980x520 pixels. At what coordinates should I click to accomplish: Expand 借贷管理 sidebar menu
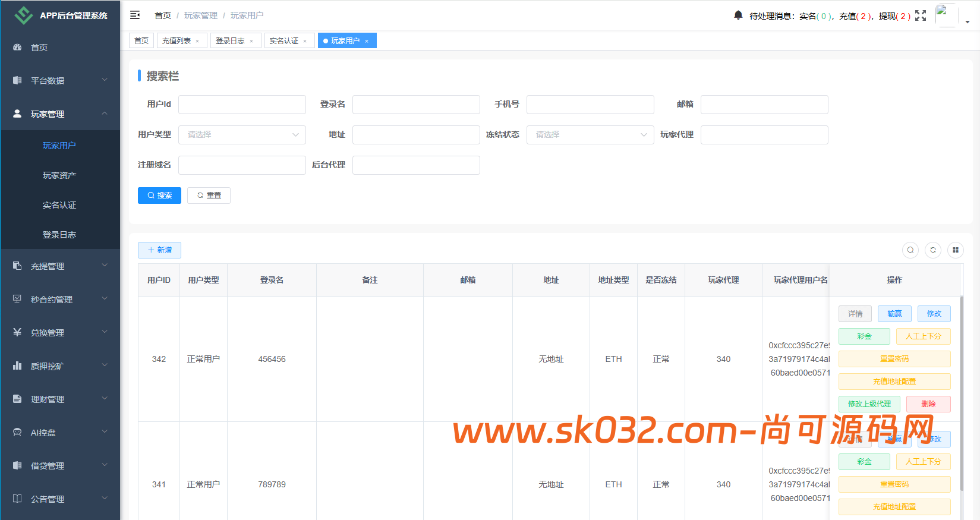60,466
